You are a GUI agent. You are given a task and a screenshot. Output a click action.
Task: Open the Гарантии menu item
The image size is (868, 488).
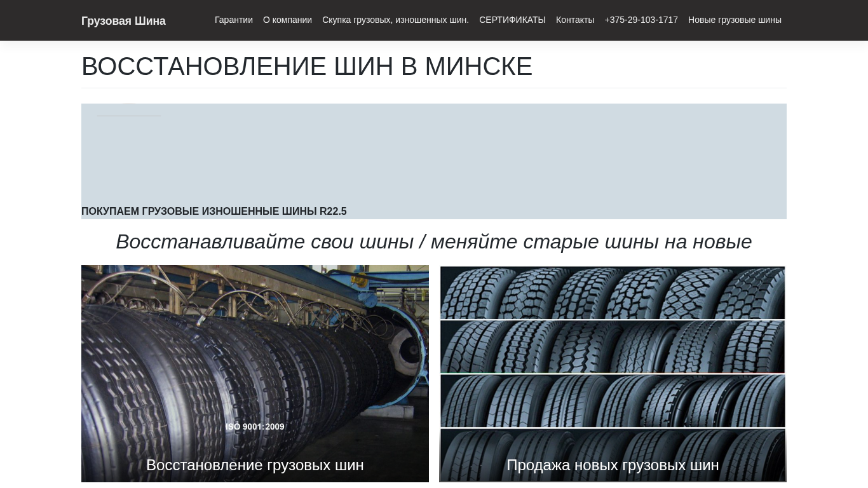tap(234, 20)
